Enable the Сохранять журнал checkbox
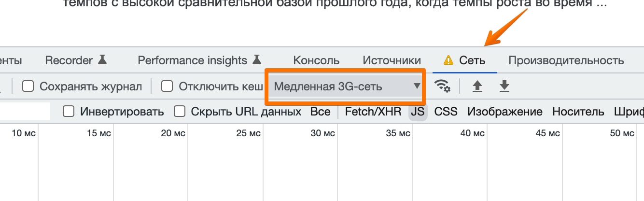The height and width of the screenshot is (201, 644). [x=28, y=86]
